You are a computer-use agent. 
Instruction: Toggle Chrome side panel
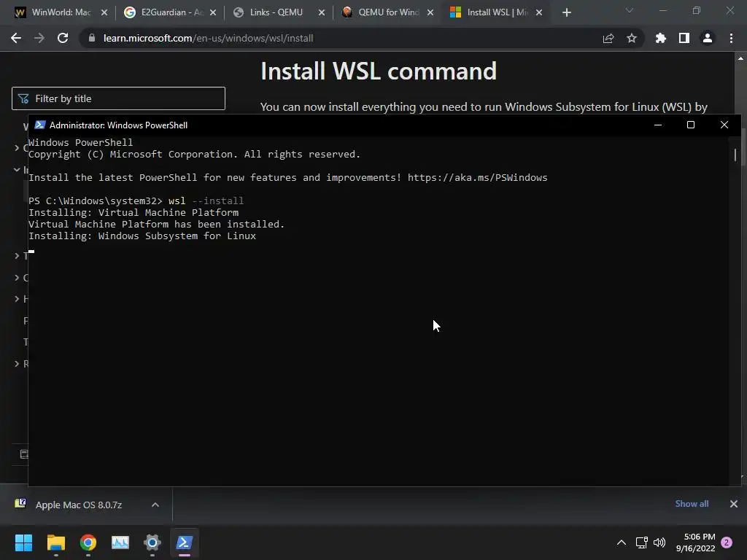pos(684,38)
